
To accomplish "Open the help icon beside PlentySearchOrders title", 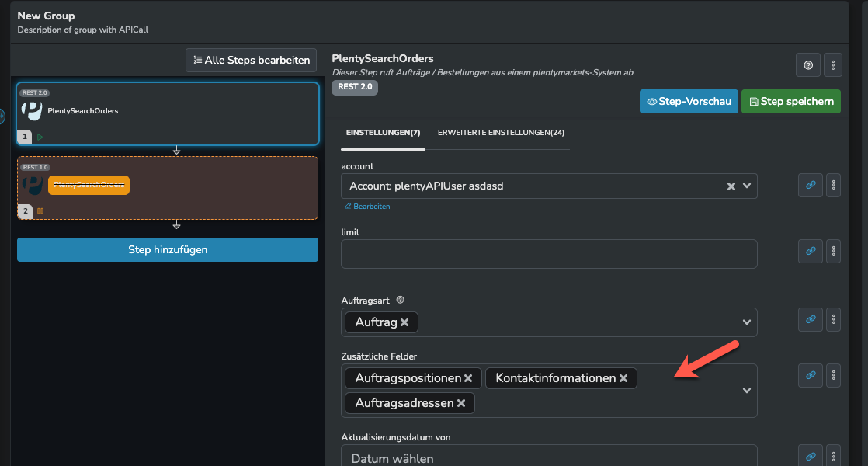I will (x=807, y=65).
